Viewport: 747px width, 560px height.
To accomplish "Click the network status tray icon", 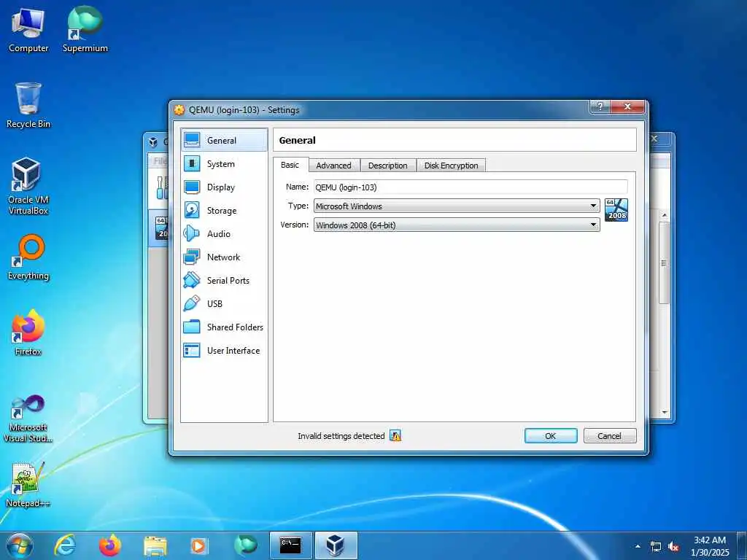I will (656, 547).
